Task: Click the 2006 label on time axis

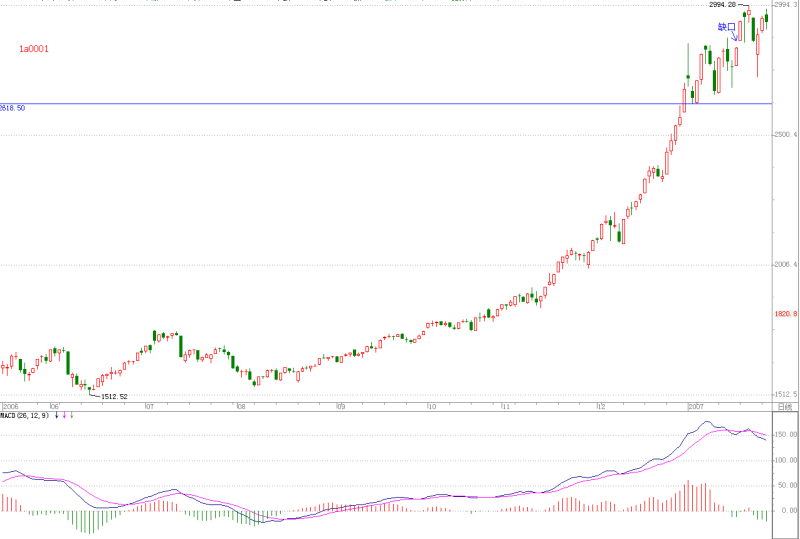Action: [x=11, y=407]
